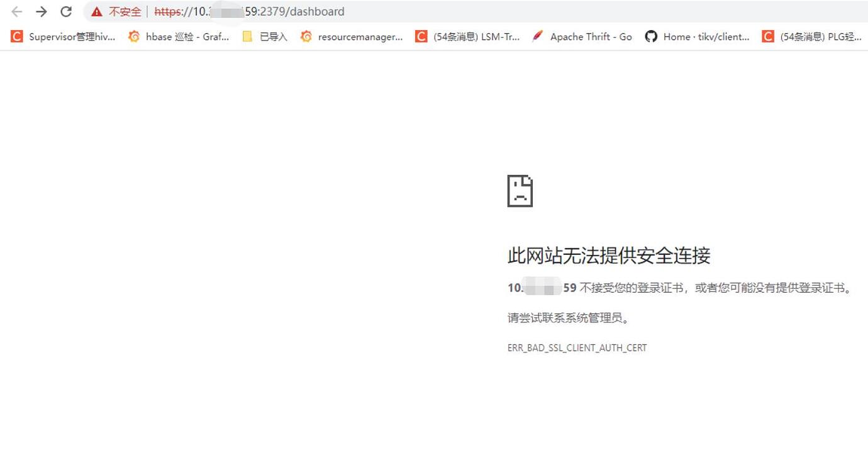The height and width of the screenshot is (457, 868).
Task: Click GitHub favicon of tikv bookmark
Action: point(650,37)
